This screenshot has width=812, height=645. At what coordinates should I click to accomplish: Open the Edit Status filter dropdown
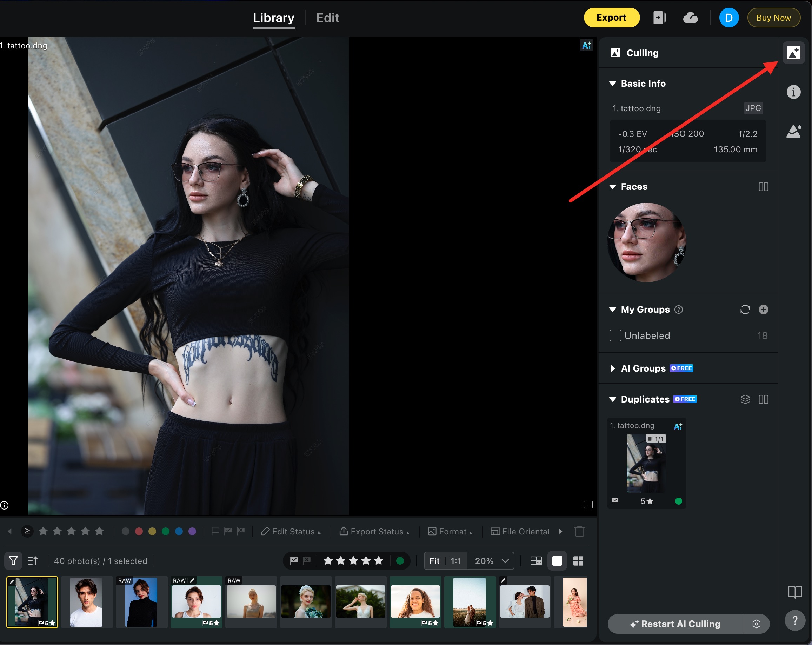tap(291, 531)
